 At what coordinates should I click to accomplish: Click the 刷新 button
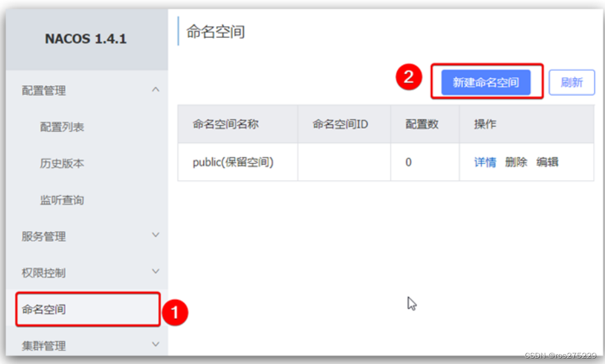pyautogui.click(x=572, y=82)
